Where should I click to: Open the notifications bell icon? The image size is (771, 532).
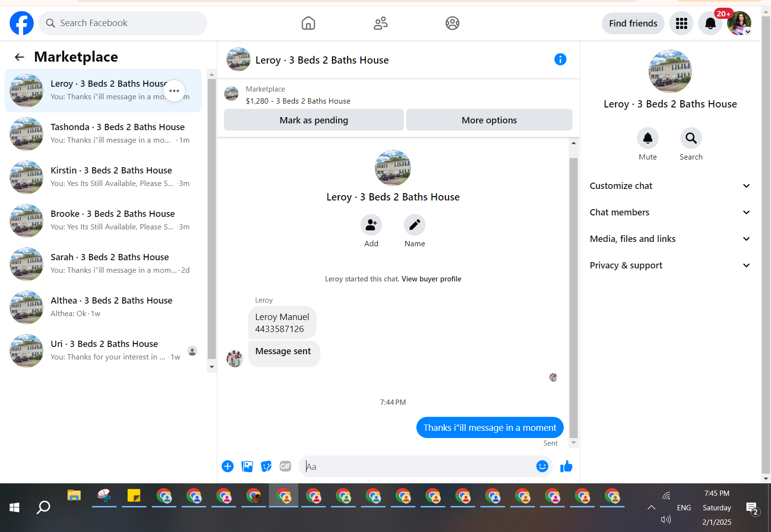(710, 23)
